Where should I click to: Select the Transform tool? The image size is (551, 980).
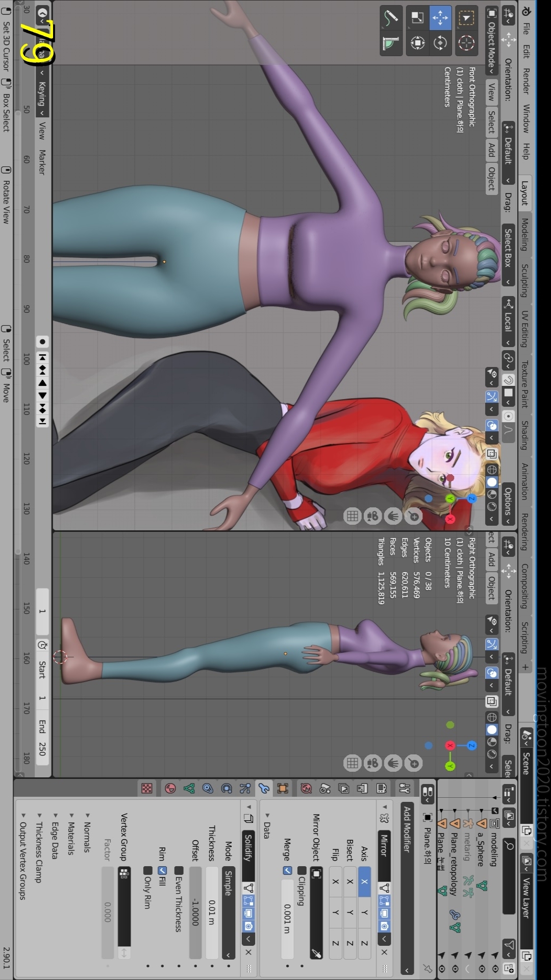coord(417,43)
